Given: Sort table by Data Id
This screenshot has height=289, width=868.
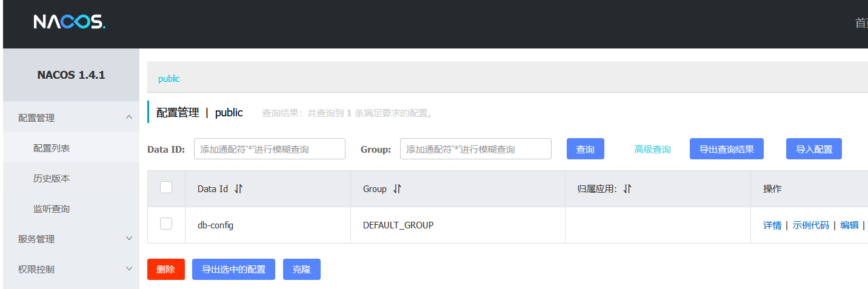Looking at the screenshot, I should point(238,189).
